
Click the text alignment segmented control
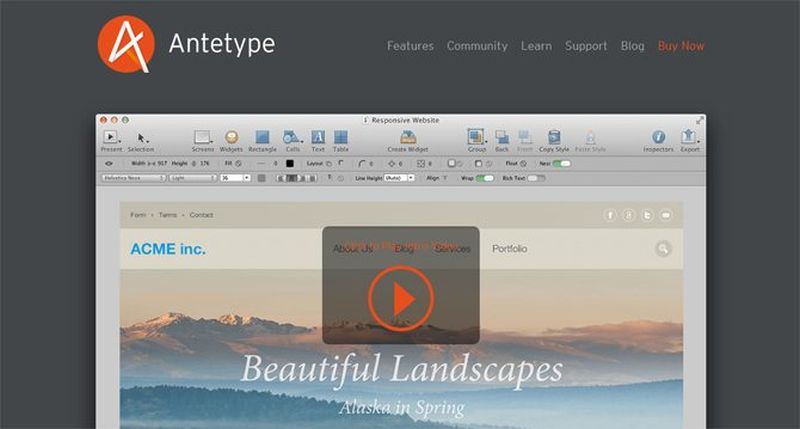coord(296,178)
